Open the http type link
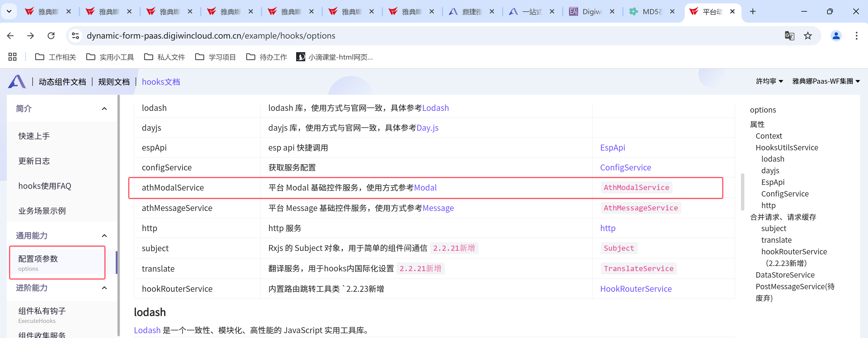 (x=608, y=228)
